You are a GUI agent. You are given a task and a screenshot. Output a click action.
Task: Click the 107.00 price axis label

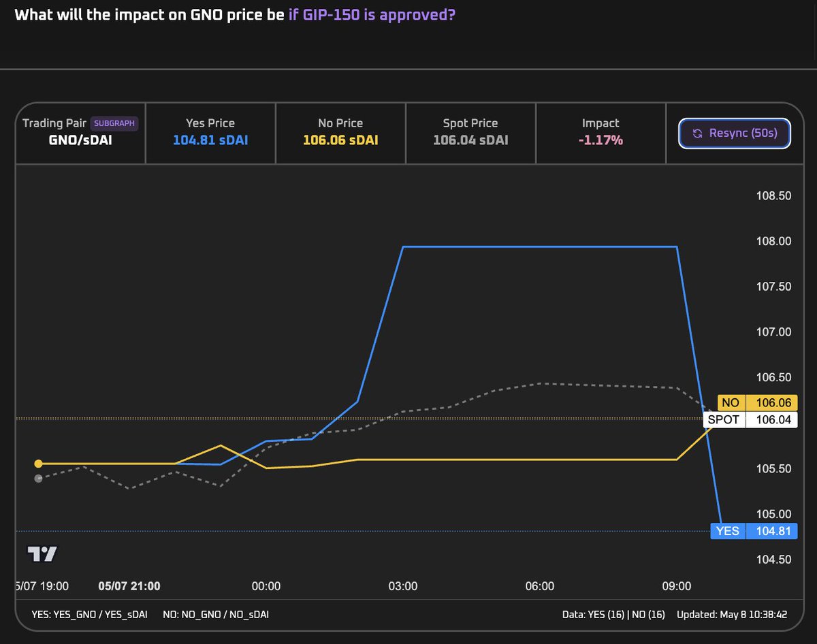[x=775, y=332]
